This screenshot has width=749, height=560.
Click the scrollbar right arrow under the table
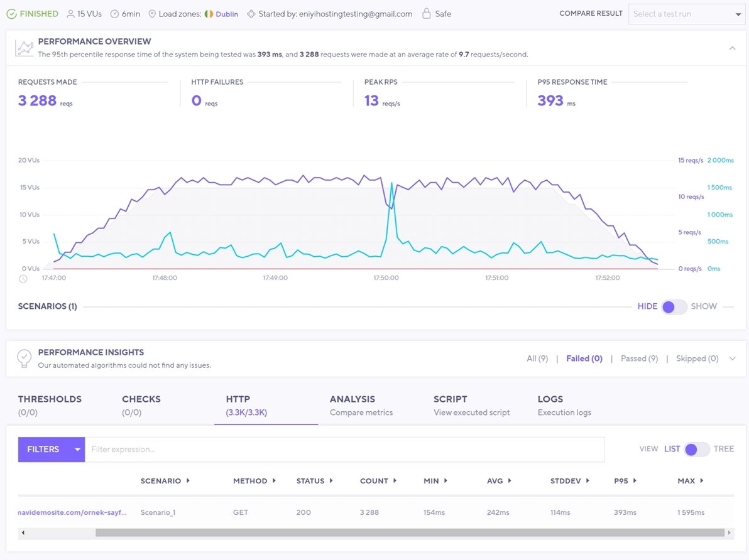[x=729, y=532]
